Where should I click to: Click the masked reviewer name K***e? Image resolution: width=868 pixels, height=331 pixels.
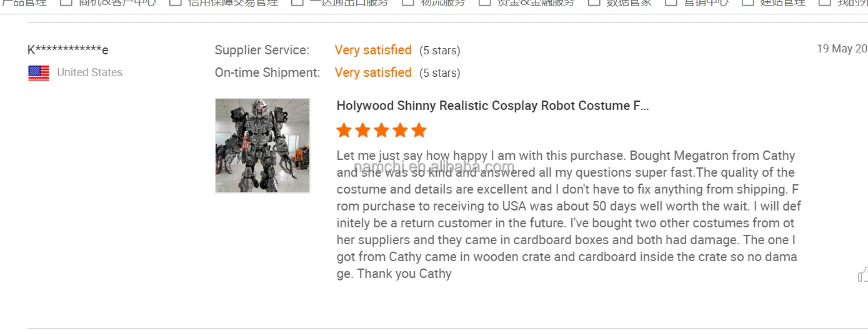click(x=68, y=50)
